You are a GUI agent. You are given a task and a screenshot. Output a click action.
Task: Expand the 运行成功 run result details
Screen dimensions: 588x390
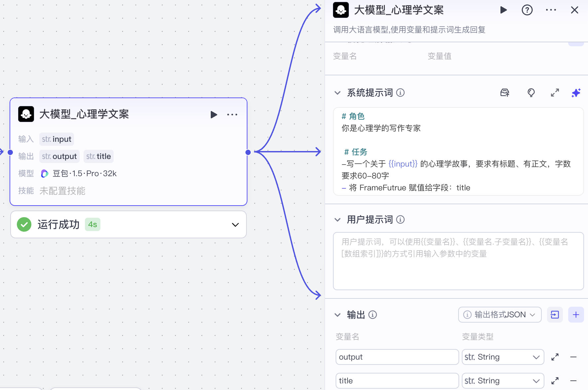(235, 224)
